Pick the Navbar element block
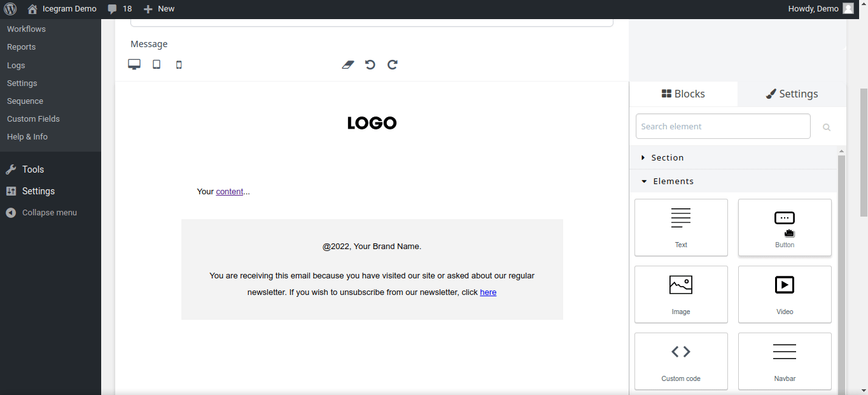Viewport: 868px width, 395px height. click(785, 361)
